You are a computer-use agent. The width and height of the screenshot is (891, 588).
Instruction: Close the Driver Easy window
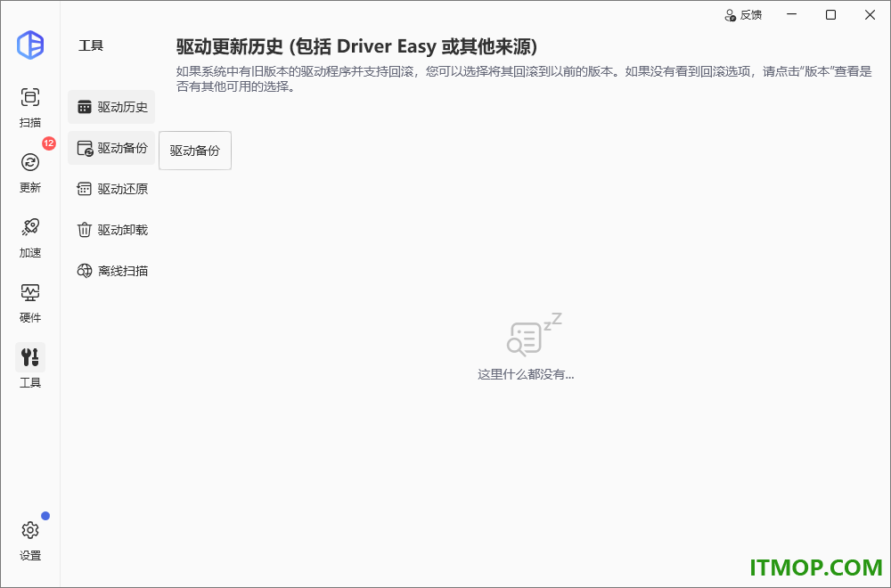(870, 15)
